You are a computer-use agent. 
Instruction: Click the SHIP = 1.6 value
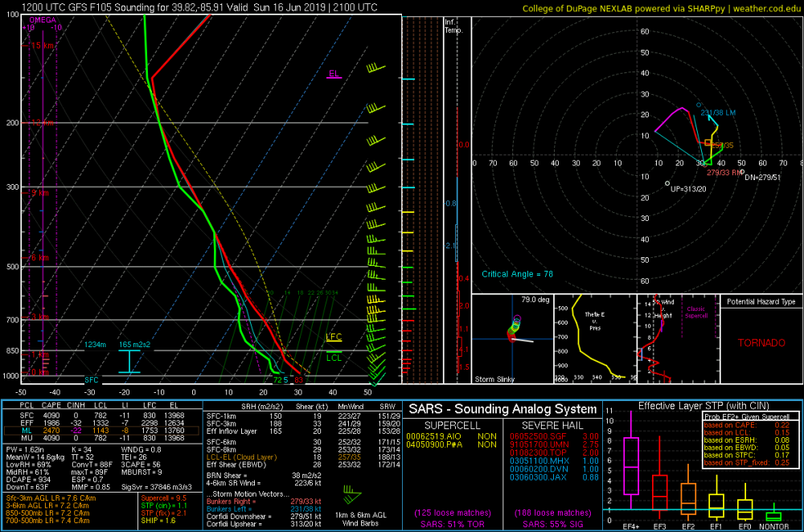[x=158, y=520]
